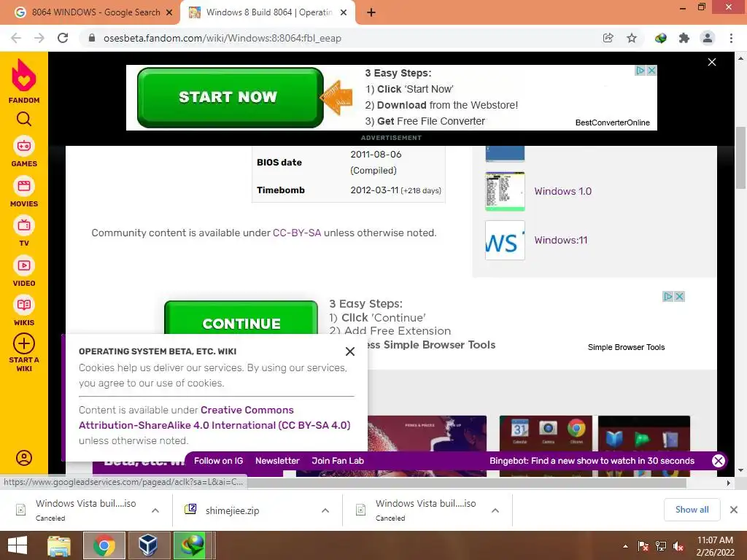747x560 pixels.
Task: Click the horizontal page scrollbar
Action: [x=467, y=483]
